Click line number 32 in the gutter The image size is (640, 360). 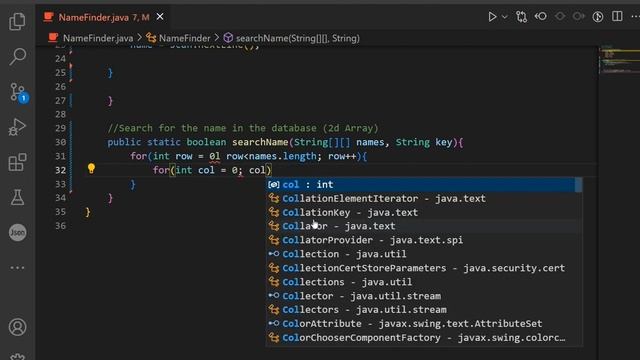pyautogui.click(x=60, y=170)
